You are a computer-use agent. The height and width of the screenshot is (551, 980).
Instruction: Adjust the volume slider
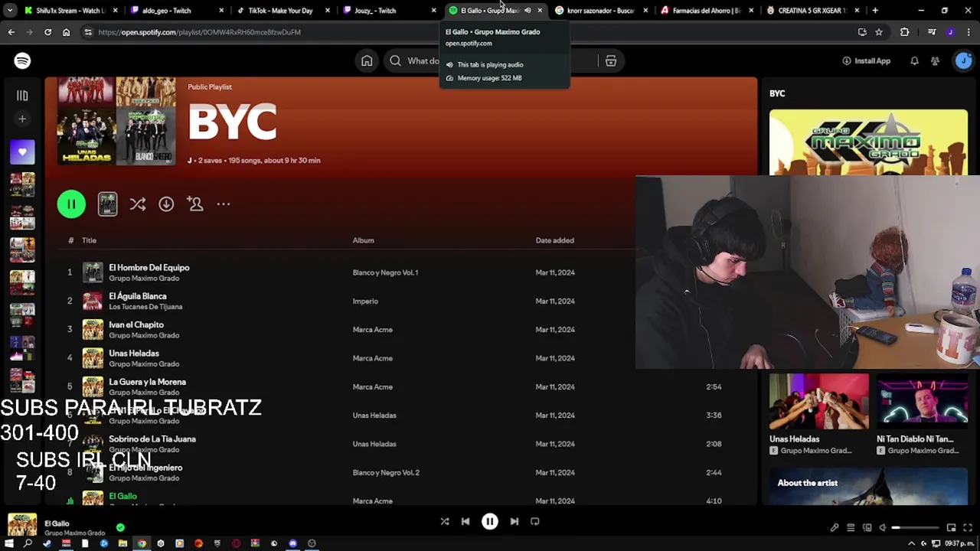[916, 527]
